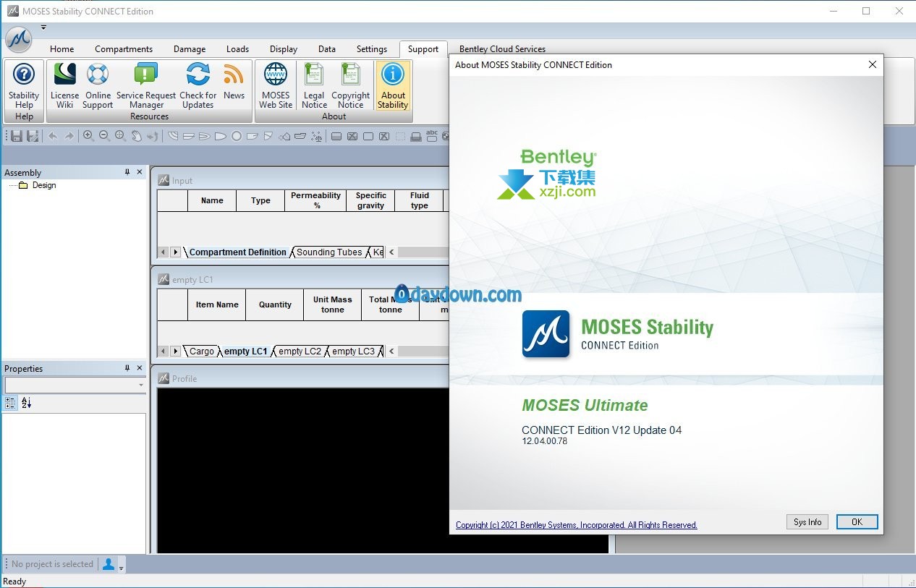The image size is (916, 588).
Task: Click the Save icon in toolbar
Action: tap(17, 136)
